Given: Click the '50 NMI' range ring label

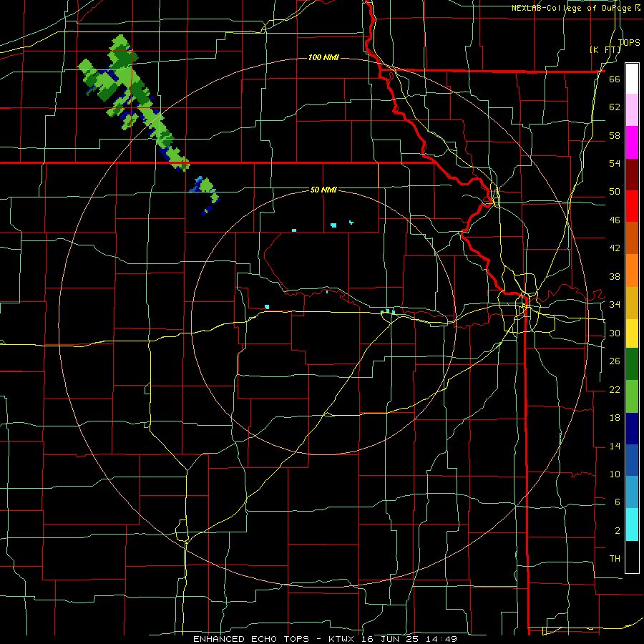Looking at the screenshot, I should (323, 190).
